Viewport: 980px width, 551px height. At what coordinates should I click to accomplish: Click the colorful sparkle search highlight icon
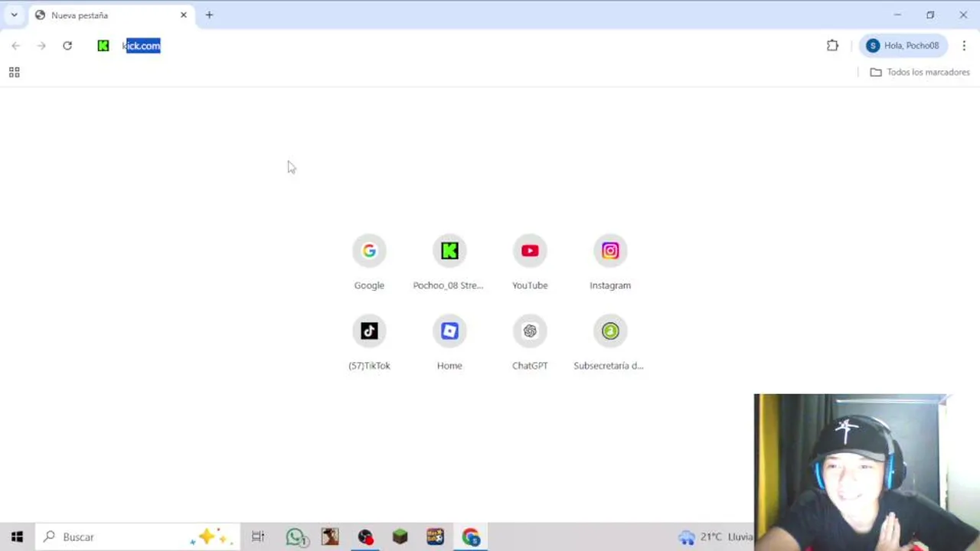coord(211,536)
